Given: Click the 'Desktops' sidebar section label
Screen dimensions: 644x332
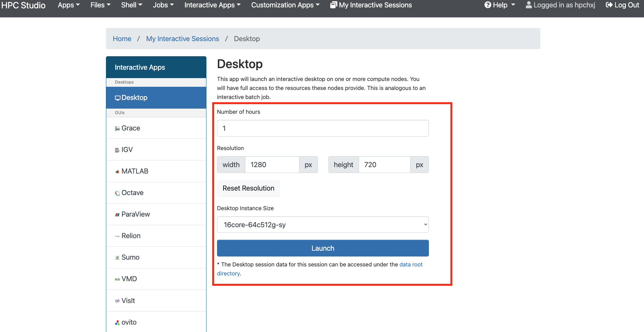Looking at the screenshot, I should 124,82.
